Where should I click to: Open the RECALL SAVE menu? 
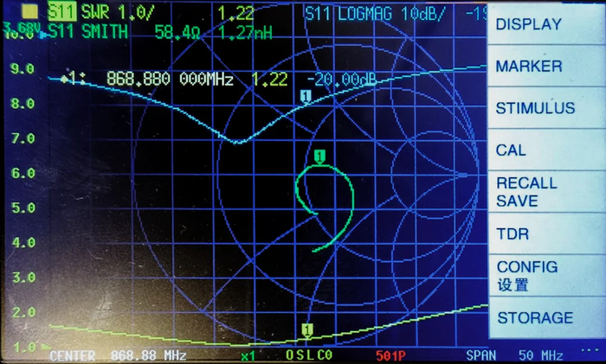pyautogui.click(x=546, y=192)
